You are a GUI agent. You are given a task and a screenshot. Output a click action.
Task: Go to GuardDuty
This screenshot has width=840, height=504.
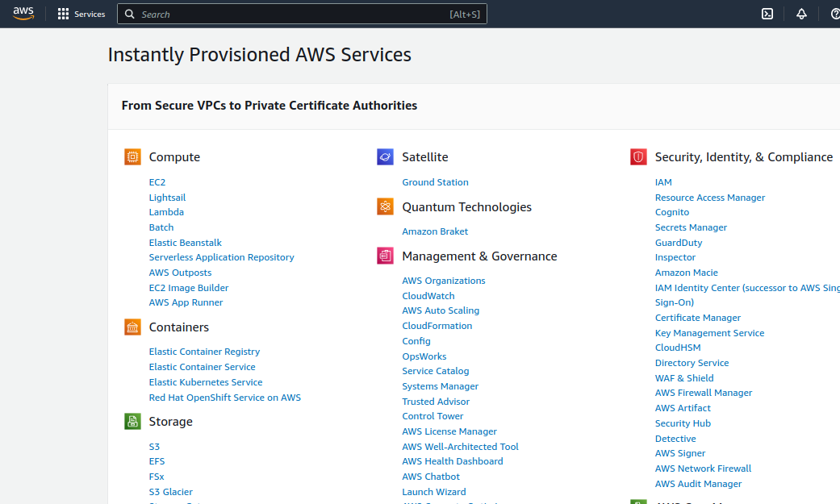679,243
